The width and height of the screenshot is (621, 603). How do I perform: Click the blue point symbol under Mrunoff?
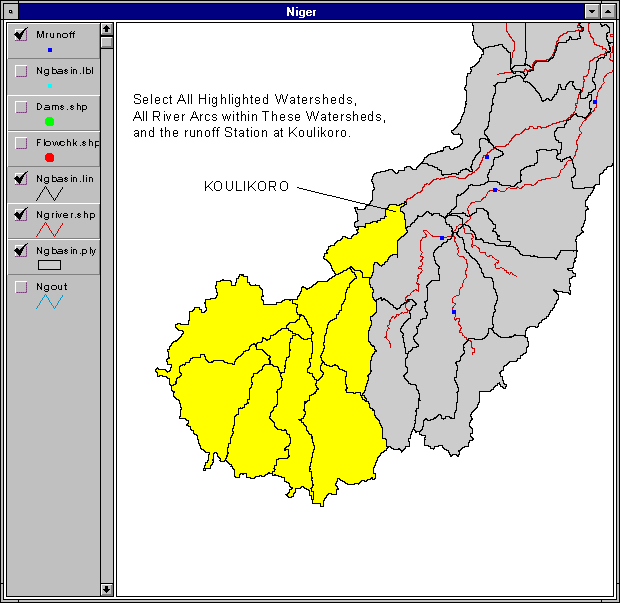50,49
